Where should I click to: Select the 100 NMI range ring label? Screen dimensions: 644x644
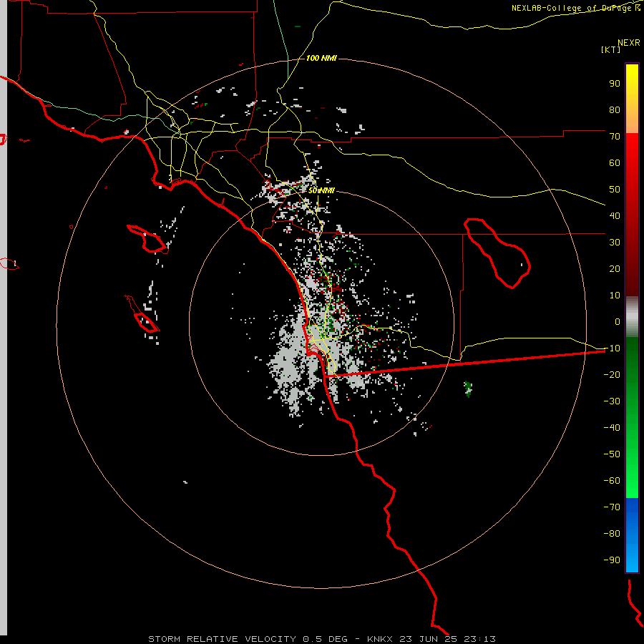point(321,58)
